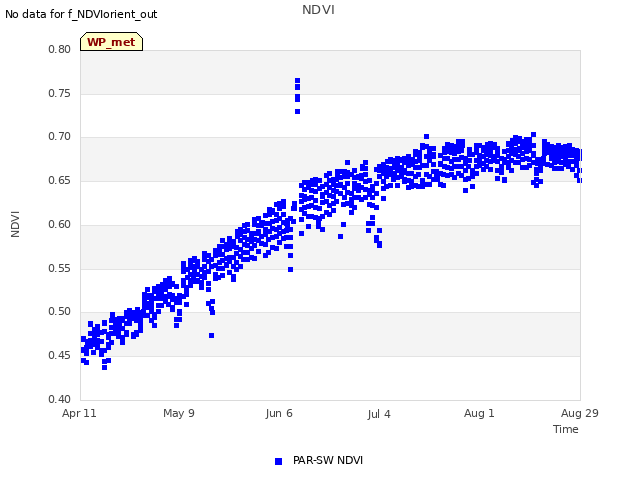Click the Apr 11 x-axis tick label
The image size is (640, 480).
79,413
